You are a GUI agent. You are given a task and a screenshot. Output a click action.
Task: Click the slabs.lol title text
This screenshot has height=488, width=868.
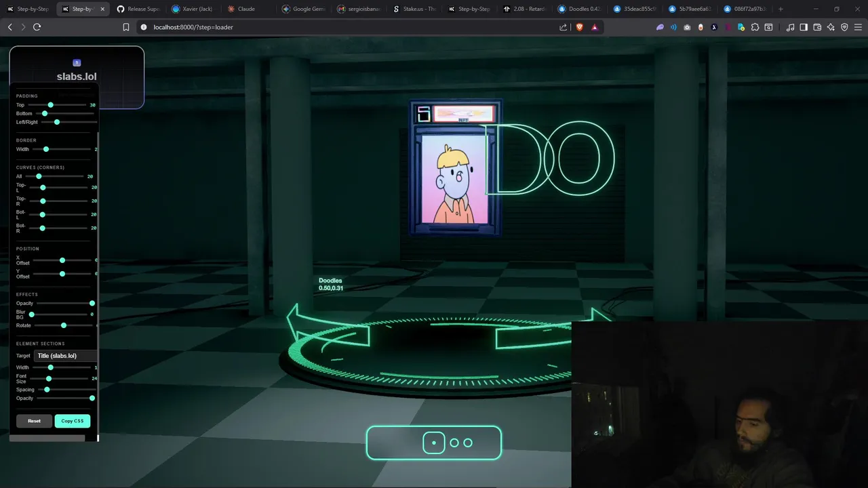77,77
